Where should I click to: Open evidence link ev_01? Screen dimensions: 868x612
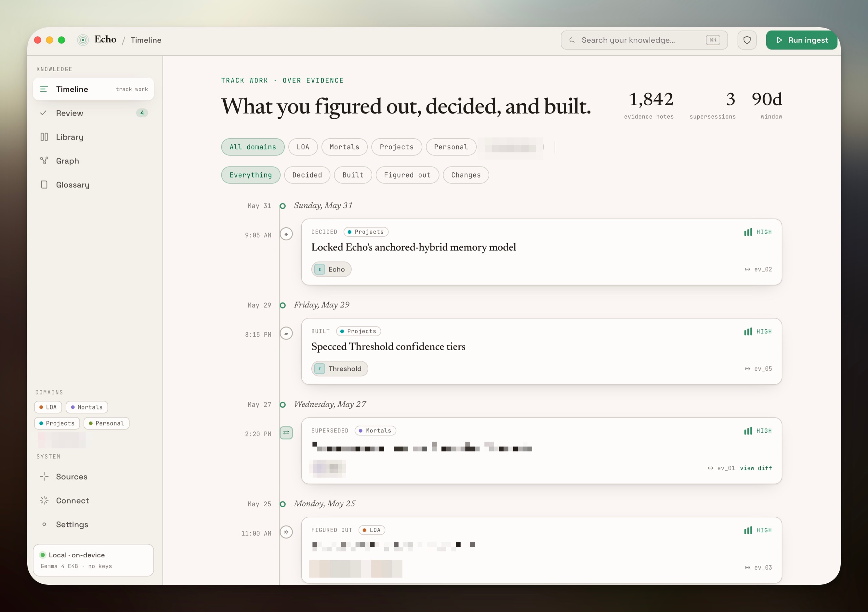(721, 468)
